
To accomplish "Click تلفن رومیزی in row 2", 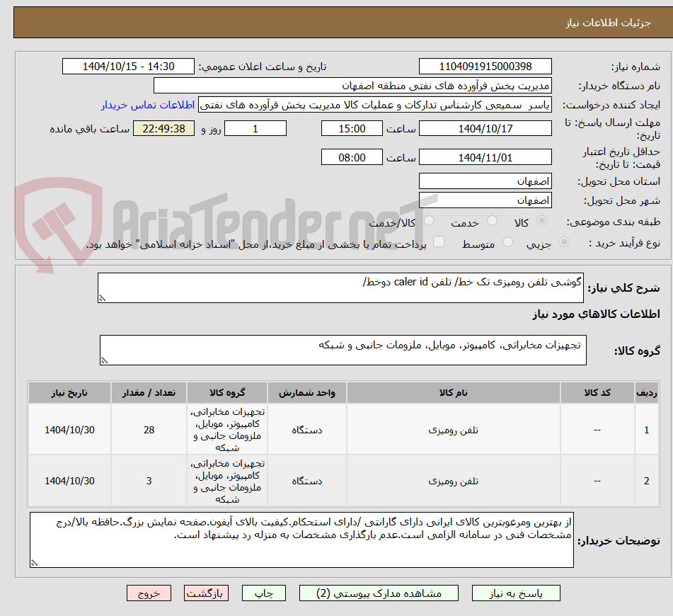I will click(453, 481).
